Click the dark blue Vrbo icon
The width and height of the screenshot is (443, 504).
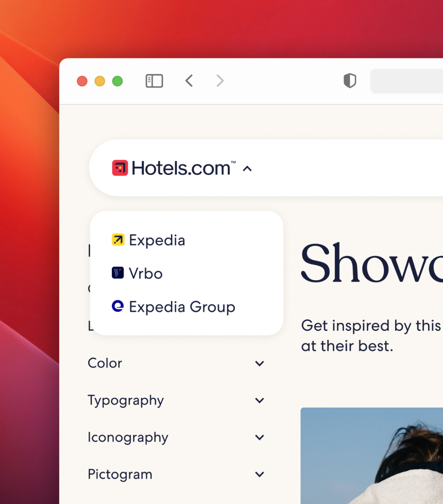coord(118,273)
